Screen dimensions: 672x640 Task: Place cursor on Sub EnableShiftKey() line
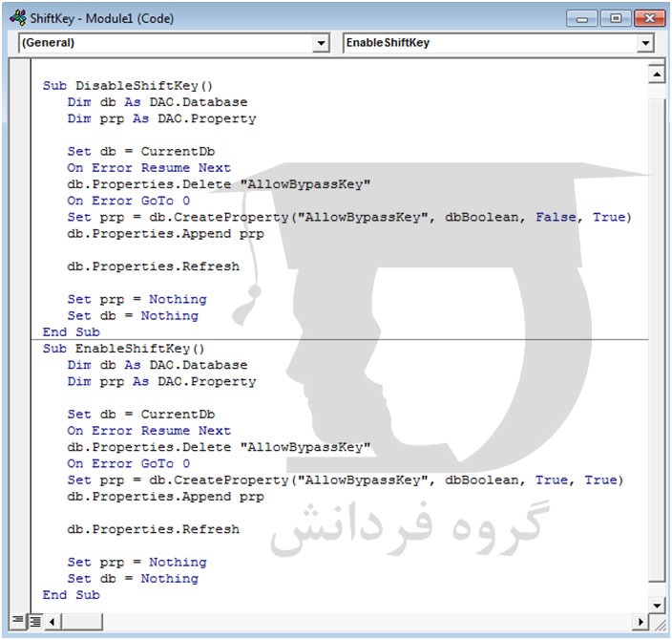[x=124, y=349]
